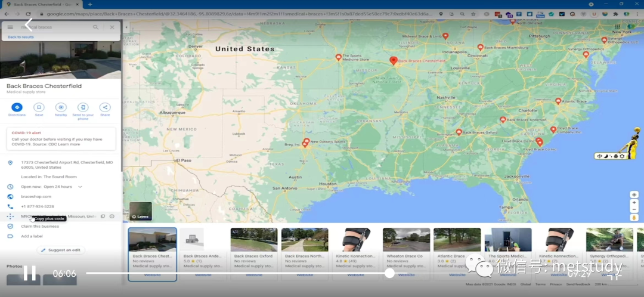Click the address 17373 Chesterfield Airport Rd
The height and width of the screenshot is (297, 644).
(67, 165)
